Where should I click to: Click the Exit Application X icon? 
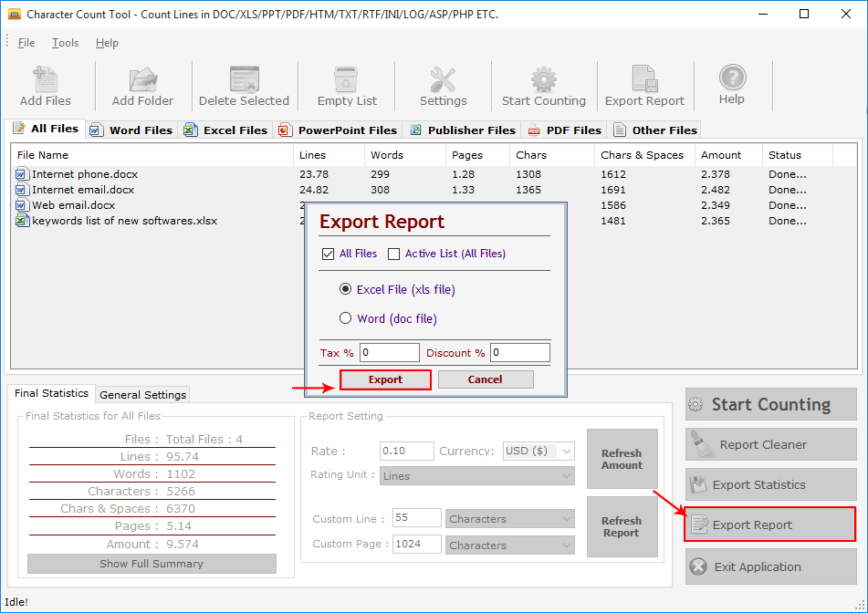click(698, 566)
